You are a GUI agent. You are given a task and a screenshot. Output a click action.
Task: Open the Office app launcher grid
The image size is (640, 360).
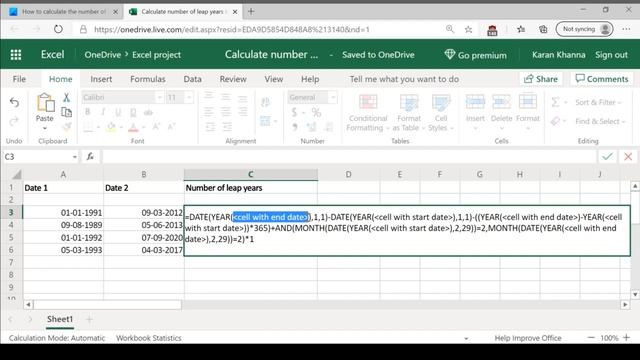16,55
